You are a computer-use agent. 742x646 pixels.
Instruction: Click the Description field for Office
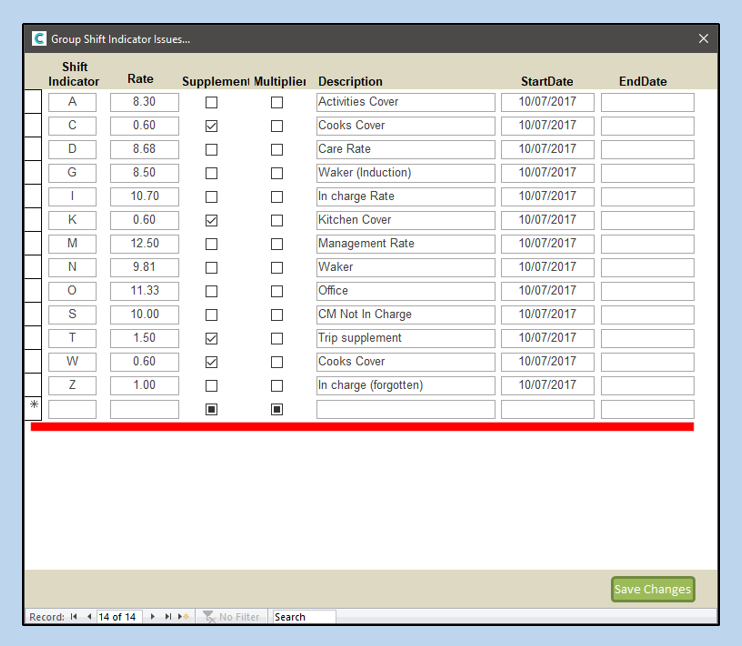pos(405,291)
